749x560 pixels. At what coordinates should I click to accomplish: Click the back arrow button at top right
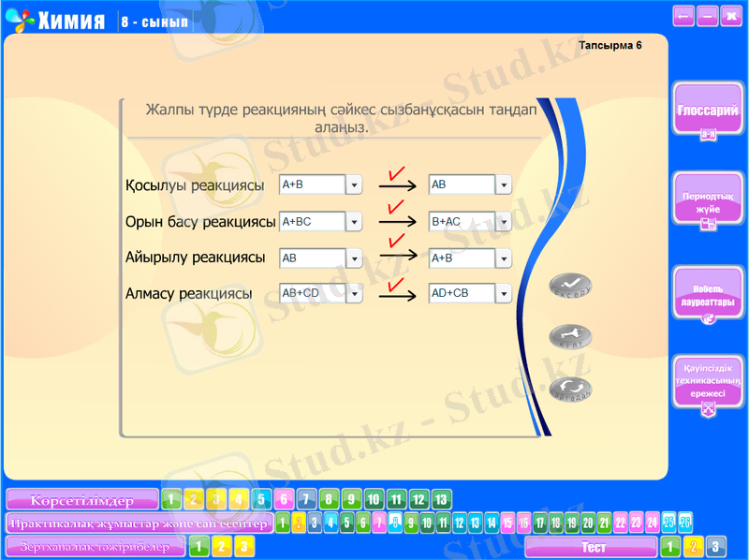(683, 16)
